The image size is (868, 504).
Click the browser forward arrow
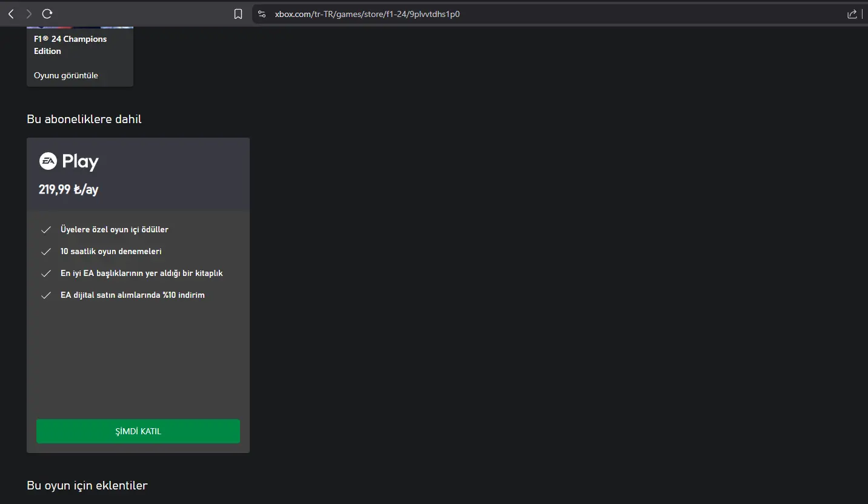tap(29, 13)
